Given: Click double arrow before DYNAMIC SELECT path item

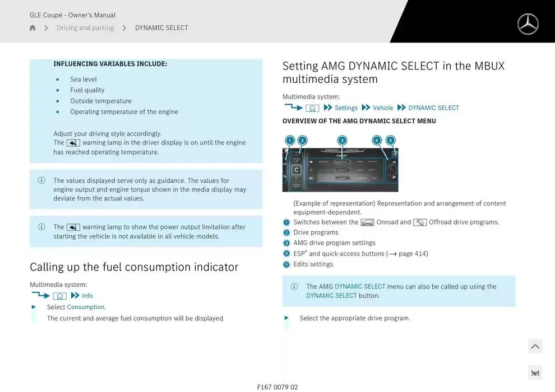Looking at the screenshot, I should coord(401,108).
